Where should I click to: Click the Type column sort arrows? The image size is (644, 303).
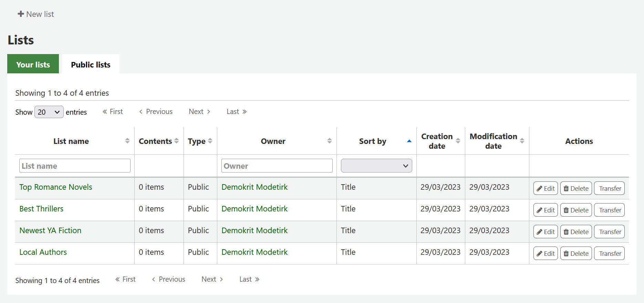(210, 141)
